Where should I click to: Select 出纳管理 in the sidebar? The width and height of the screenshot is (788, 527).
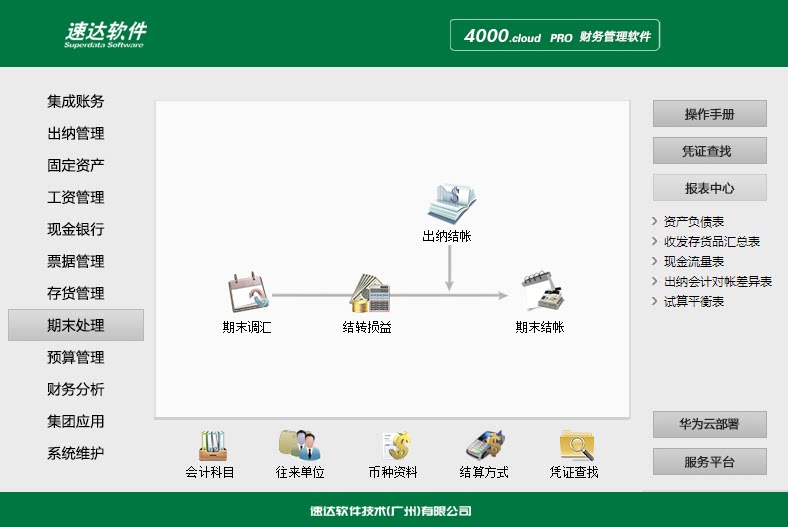click(x=75, y=134)
